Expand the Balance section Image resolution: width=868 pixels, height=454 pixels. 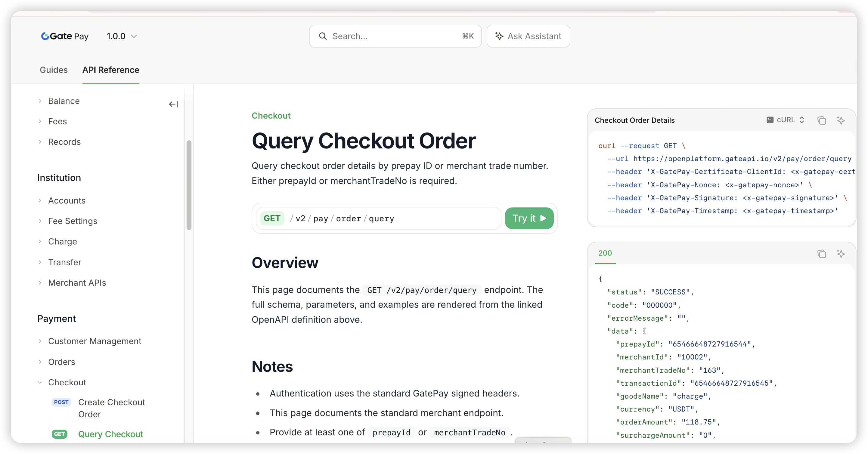click(64, 101)
